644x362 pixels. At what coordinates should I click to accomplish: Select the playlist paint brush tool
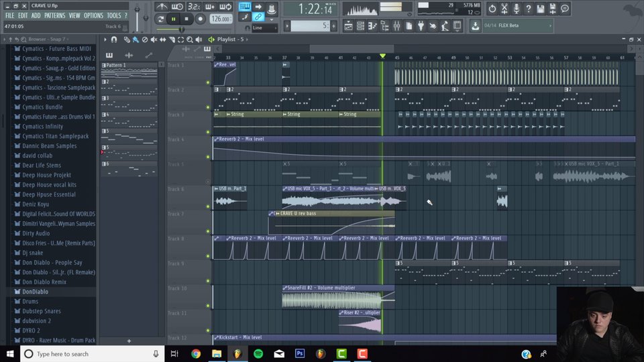tap(136, 40)
